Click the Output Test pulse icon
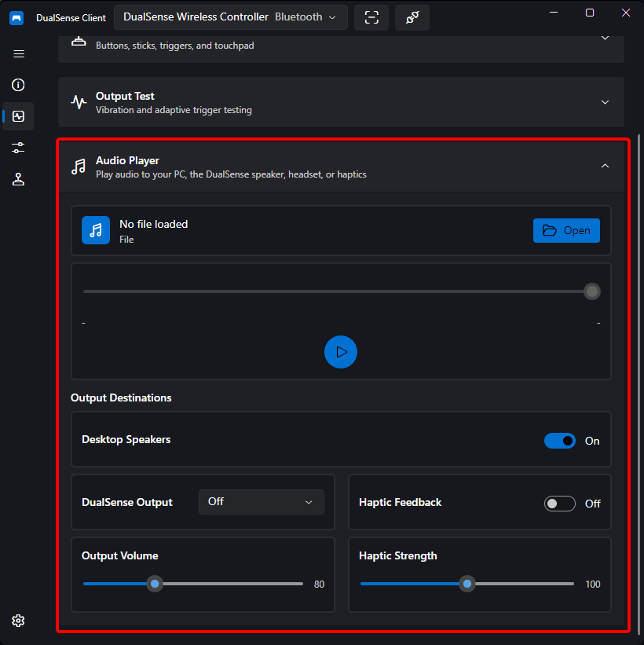 coord(79,102)
